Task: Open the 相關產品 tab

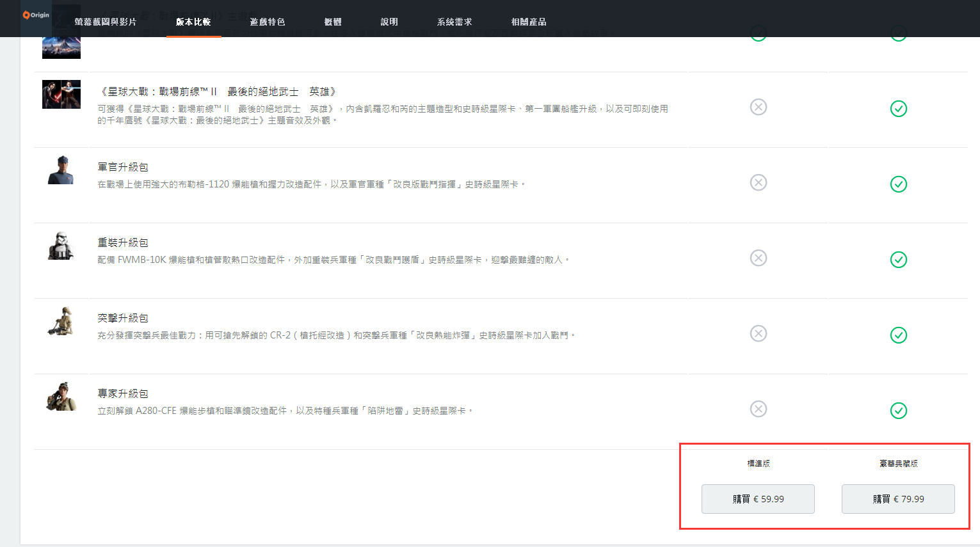Action: (x=529, y=22)
